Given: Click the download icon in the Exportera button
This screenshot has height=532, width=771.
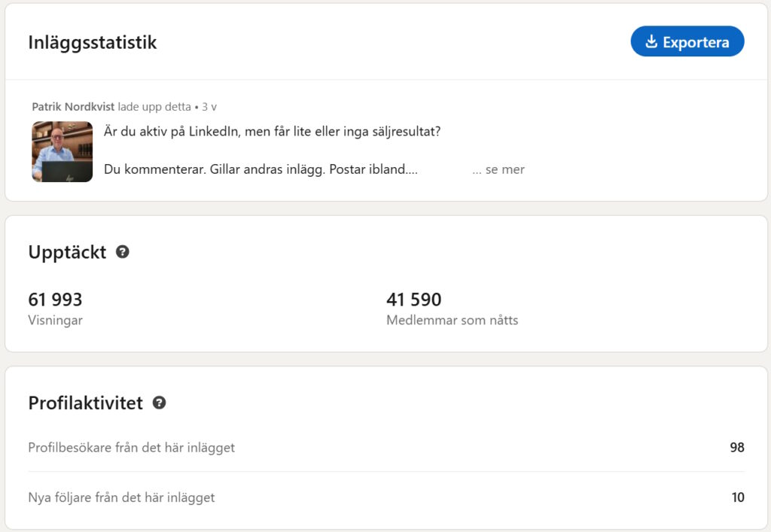Looking at the screenshot, I should (x=651, y=41).
